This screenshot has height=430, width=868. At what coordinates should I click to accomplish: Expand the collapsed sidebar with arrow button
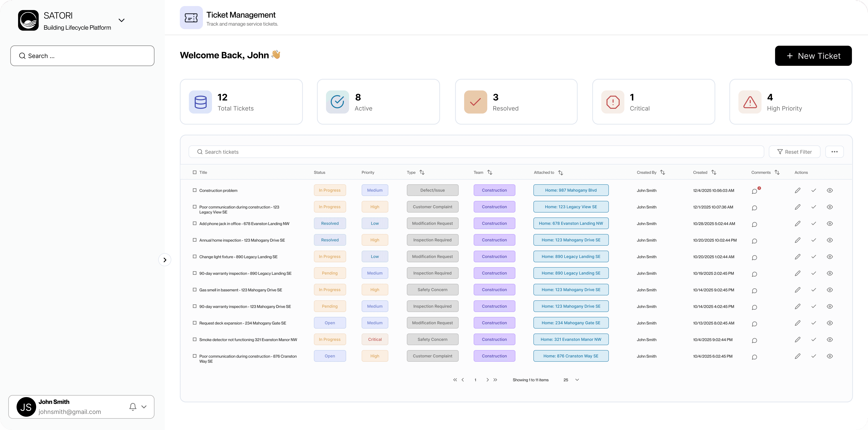click(x=165, y=260)
